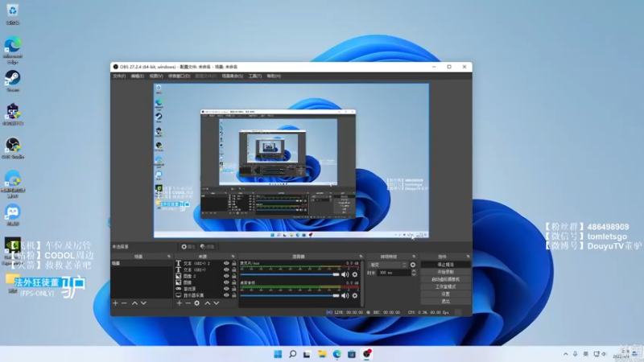Move scene down in Scenes panel
644x362 pixels.
click(x=143, y=303)
